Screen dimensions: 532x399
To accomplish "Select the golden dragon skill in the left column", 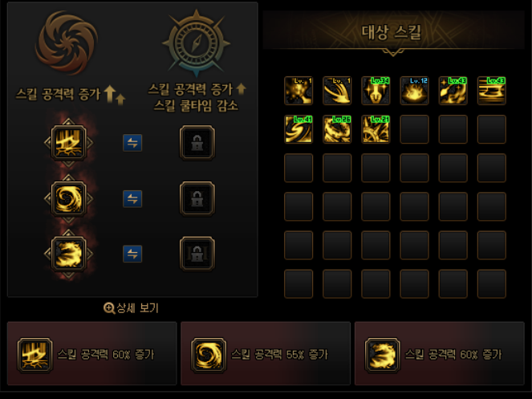I will [68, 254].
